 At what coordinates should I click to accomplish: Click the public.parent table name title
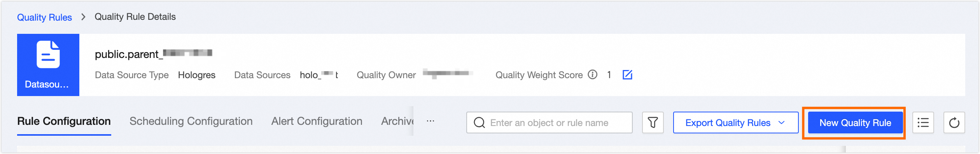coord(154,54)
